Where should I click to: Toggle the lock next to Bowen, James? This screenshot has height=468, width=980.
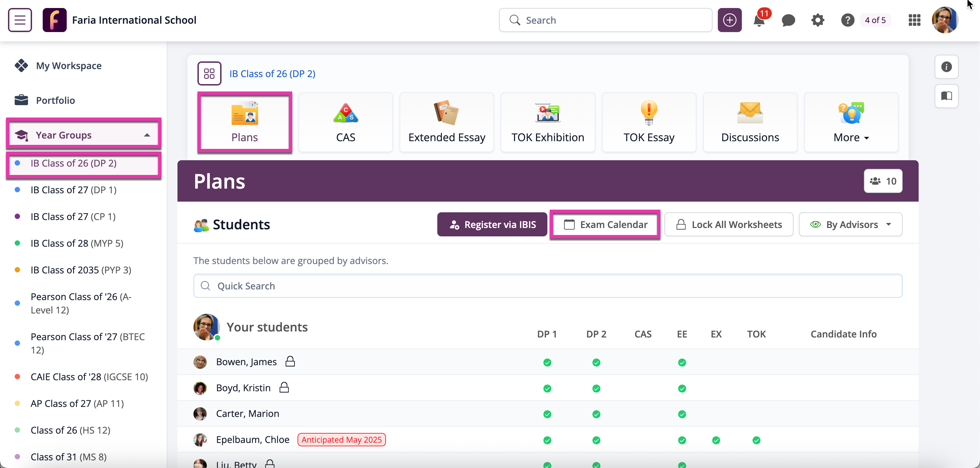pyautogui.click(x=290, y=361)
